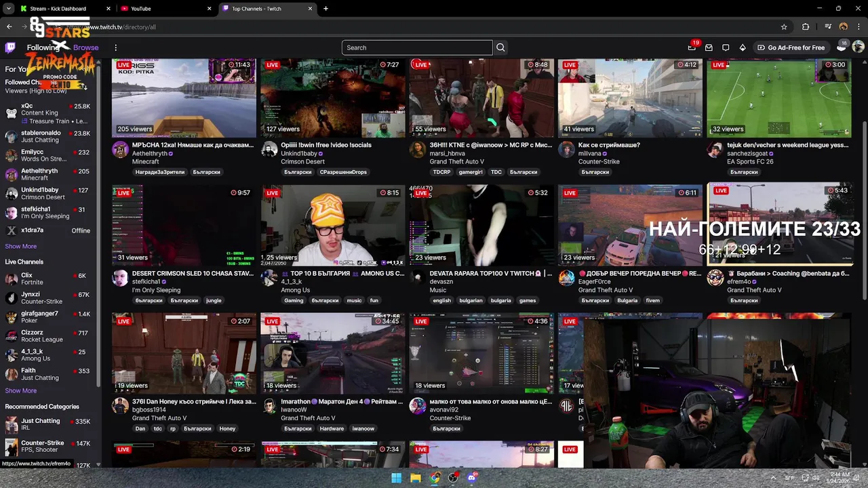868x488 pixels.
Task: Click the browser address bar URL
Action: coord(119,27)
